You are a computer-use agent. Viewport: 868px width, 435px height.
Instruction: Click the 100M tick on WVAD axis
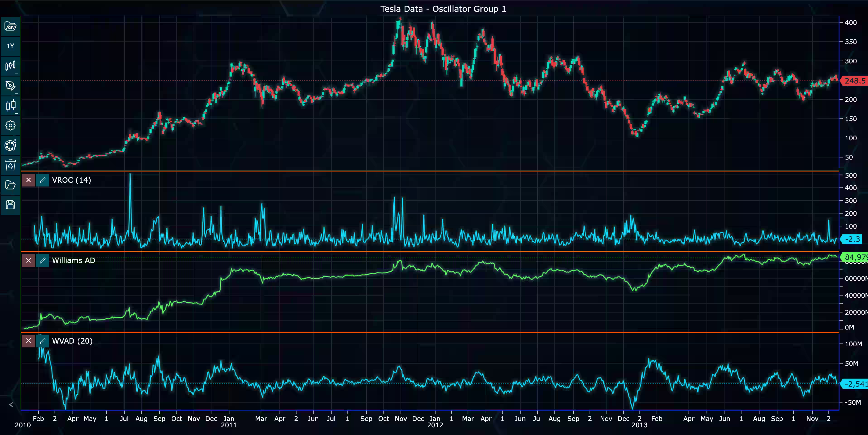(x=853, y=344)
